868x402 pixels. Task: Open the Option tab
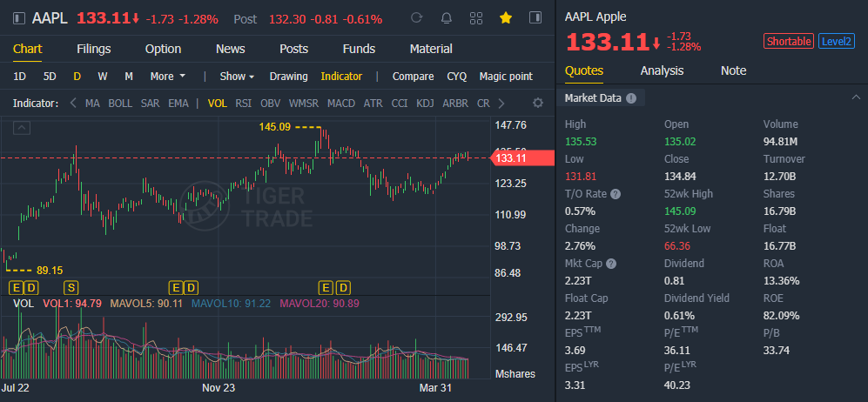(x=164, y=49)
